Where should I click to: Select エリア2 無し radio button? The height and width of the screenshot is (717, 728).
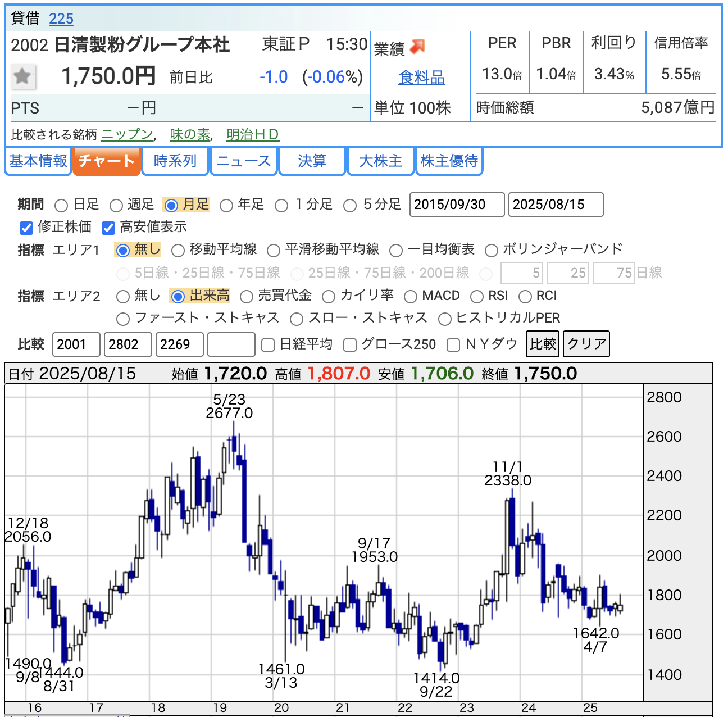123,296
